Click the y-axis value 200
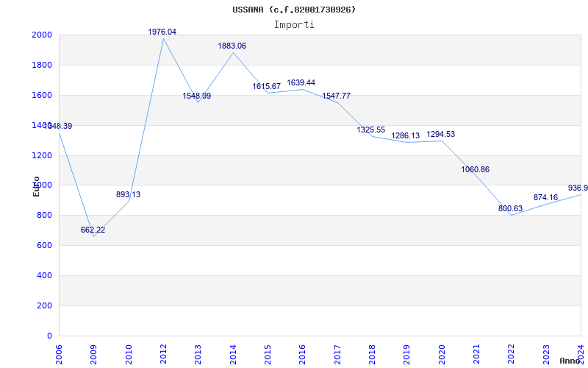The height and width of the screenshot is (368, 588). [45, 305]
